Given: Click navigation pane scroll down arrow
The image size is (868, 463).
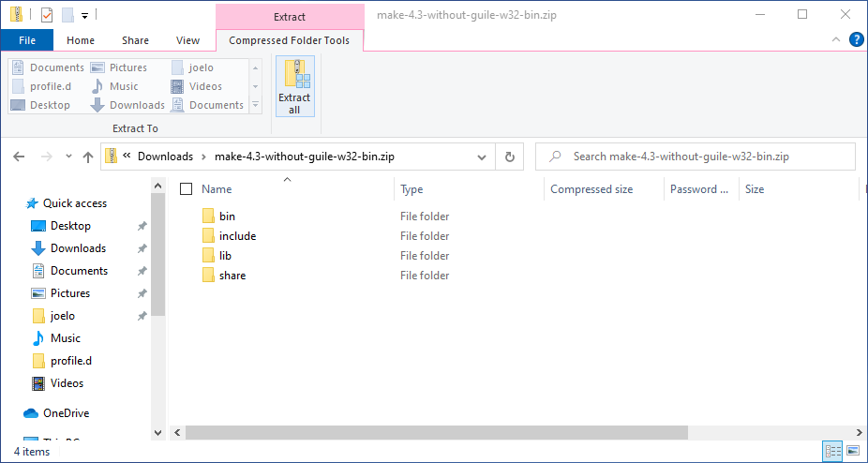Looking at the screenshot, I should (157, 433).
